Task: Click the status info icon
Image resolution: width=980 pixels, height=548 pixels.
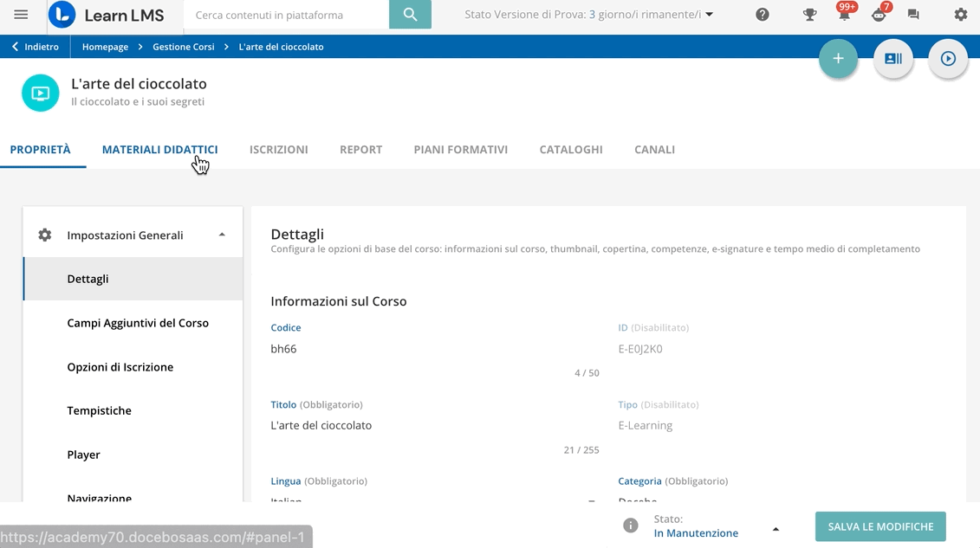Action: 631,525
